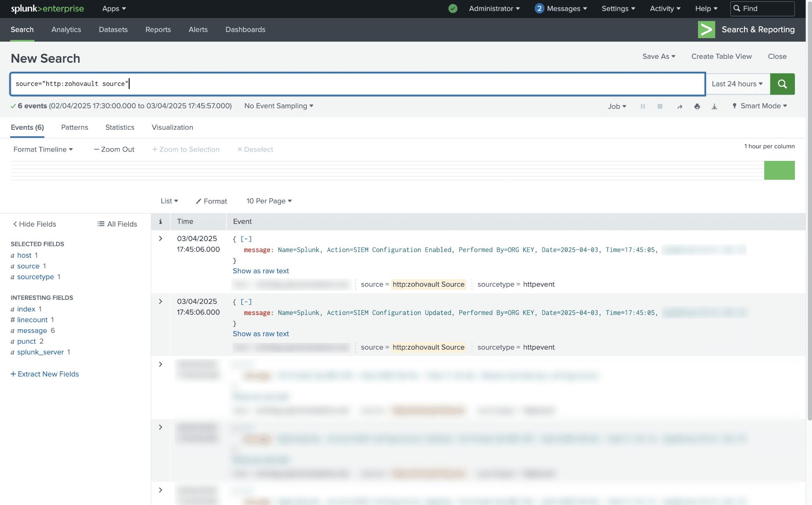Screen dimensions: 812x505
Task: Click the Find input field
Action: [762, 8]
